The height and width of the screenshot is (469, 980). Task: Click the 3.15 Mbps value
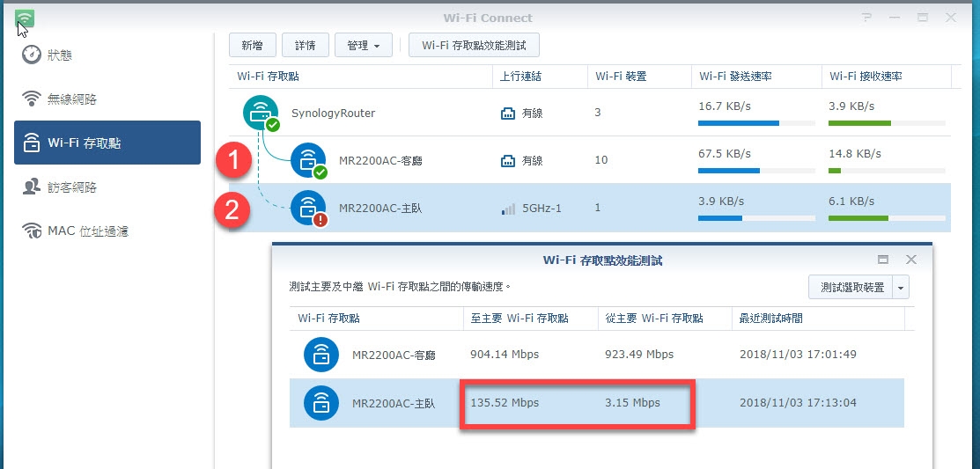point(632,403)
